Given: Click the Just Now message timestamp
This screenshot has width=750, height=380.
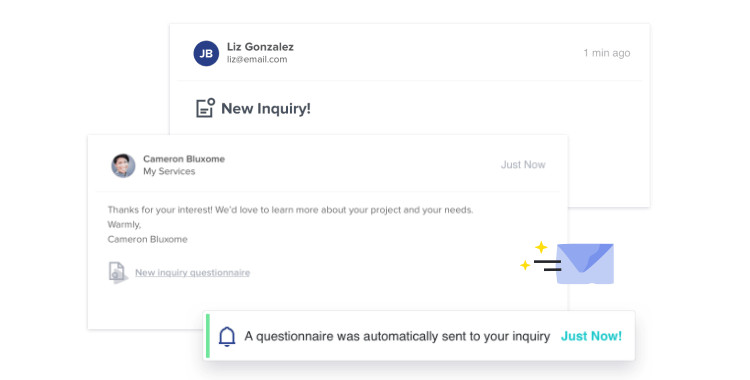Looking at the screenshot, I should coord(523,165).
